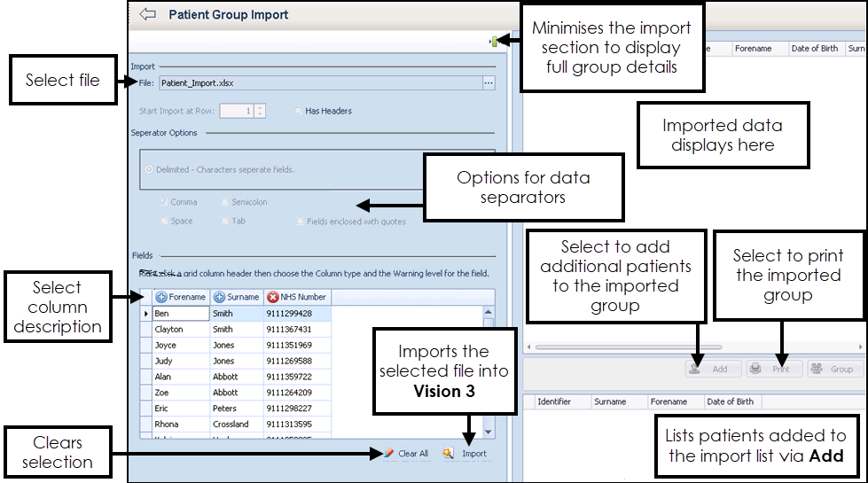
Task: Click the Clear All eraser icon
Action: point(388,453)
